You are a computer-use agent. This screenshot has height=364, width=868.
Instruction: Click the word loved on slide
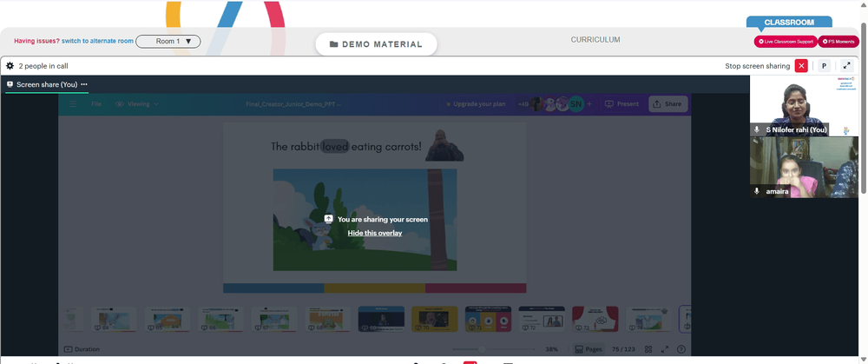335,146
